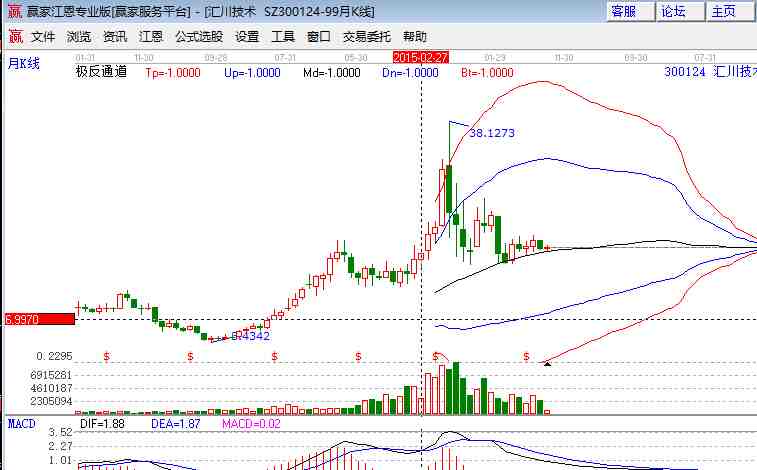Select the 极反通道 indicator label
The height and width of the screenshot is (470, 757).
[101, 72]
